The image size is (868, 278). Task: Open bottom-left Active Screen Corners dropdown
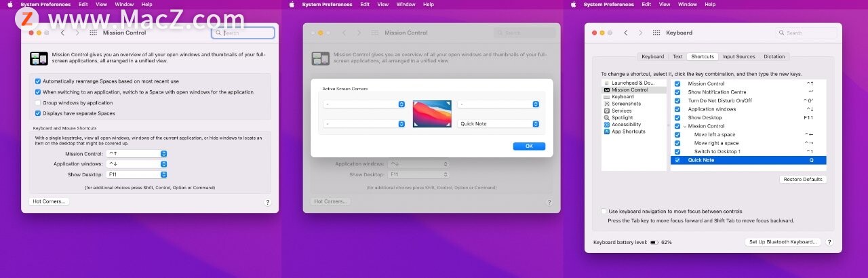(364, 123)
